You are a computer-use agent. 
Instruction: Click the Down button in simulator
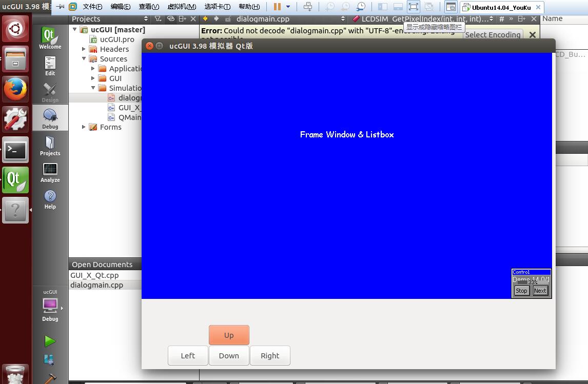pyautogui.click(x=229, y=355)
